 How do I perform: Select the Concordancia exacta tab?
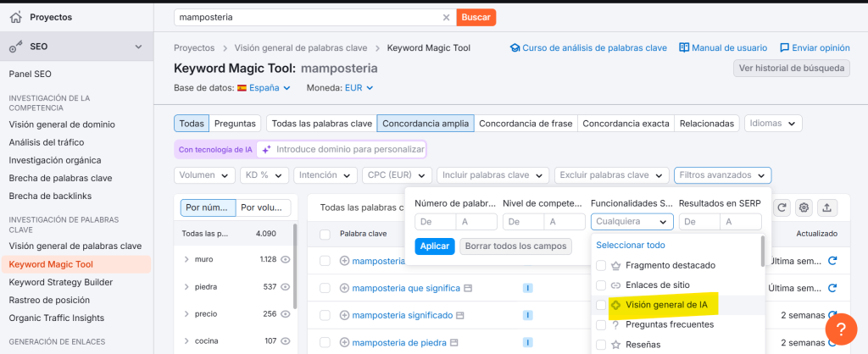626,124
